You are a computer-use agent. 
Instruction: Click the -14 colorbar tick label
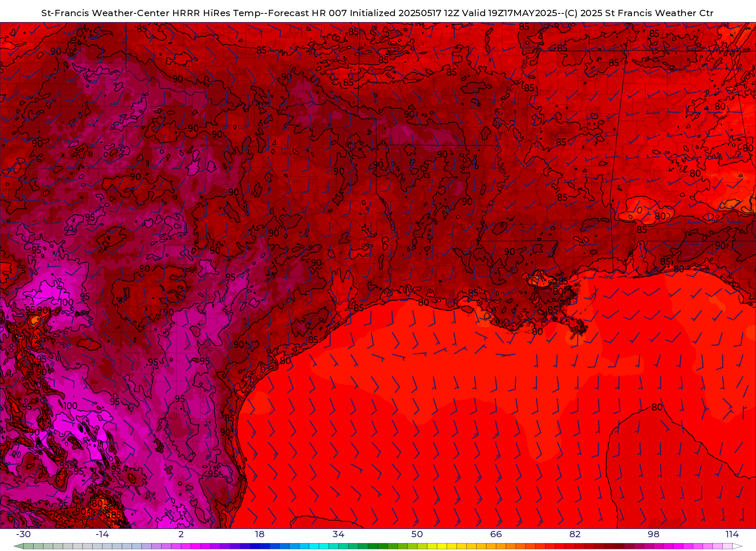102,534
